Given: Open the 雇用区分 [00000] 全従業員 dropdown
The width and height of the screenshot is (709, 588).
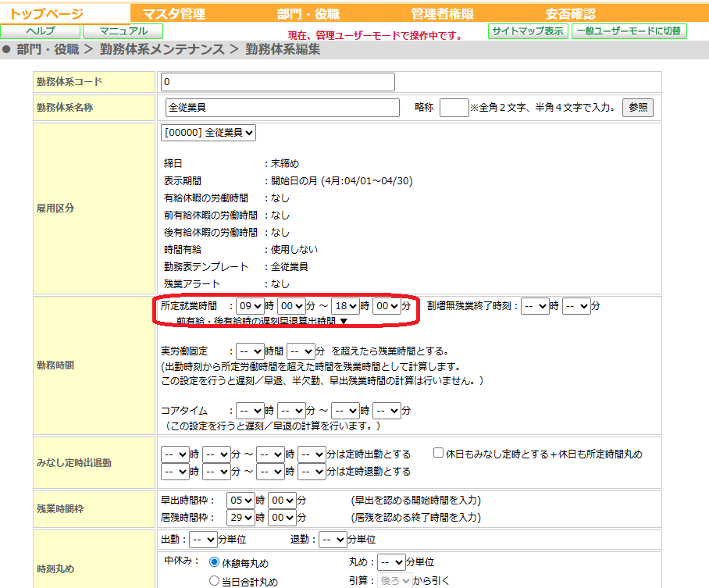Looking at the screenshot, I should (x=208, y=133).
